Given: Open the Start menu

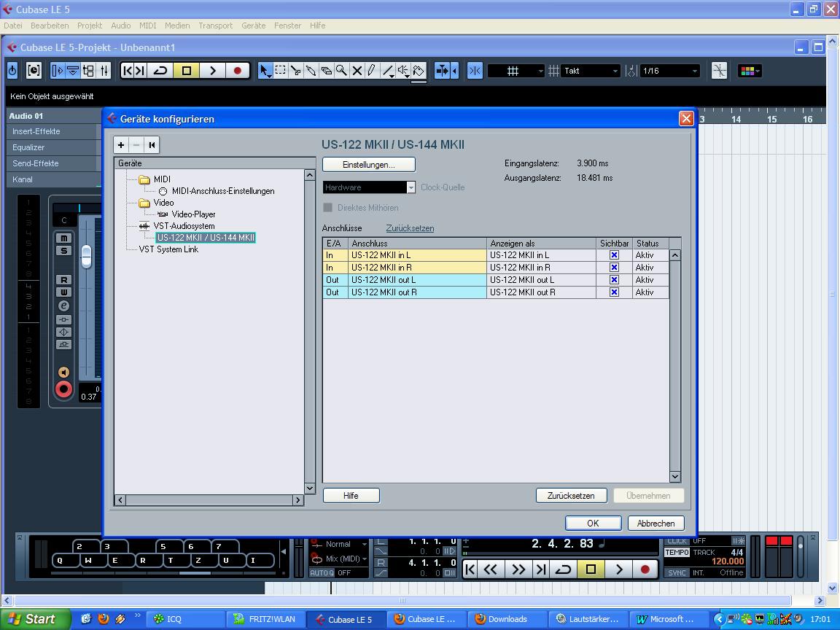Looking at the screenshot, I should (x=35, y=619).
